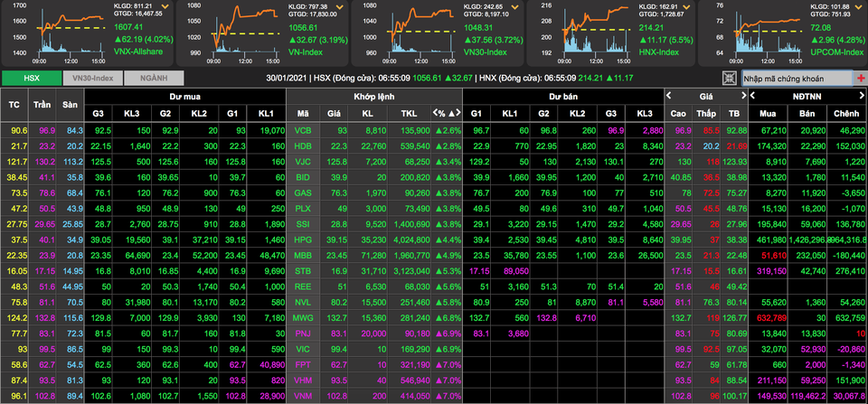Screen dimensions: 868x404
Task: Click left arrow in NĐTNN column group
Action: click(x=753, y=96)
